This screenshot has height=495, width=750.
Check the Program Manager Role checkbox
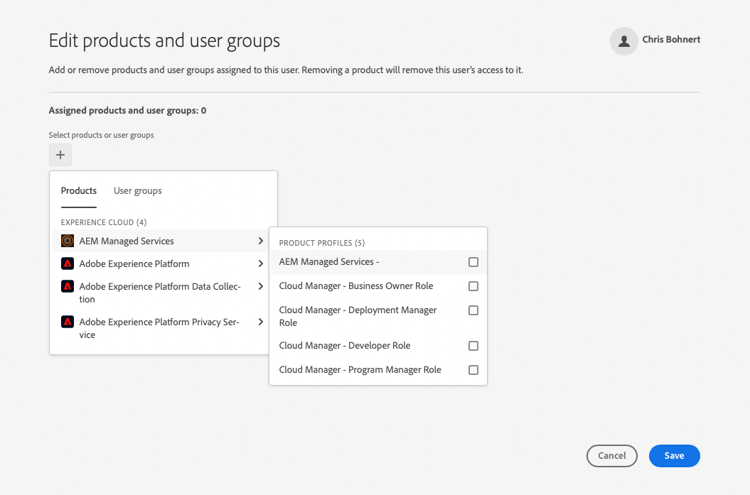474,370
